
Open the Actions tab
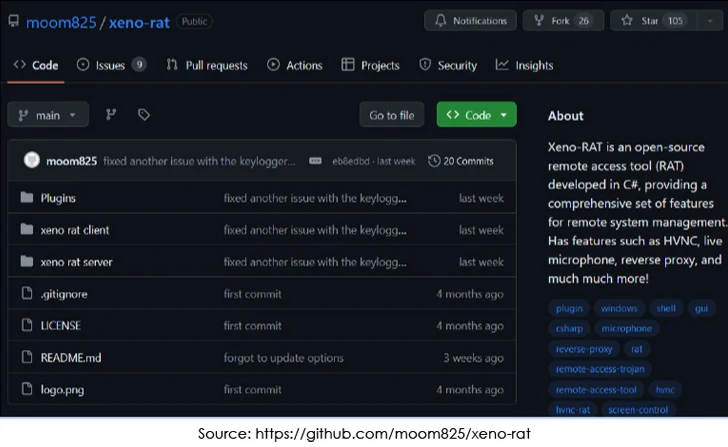pyautogui.click(x=294, y=65)
